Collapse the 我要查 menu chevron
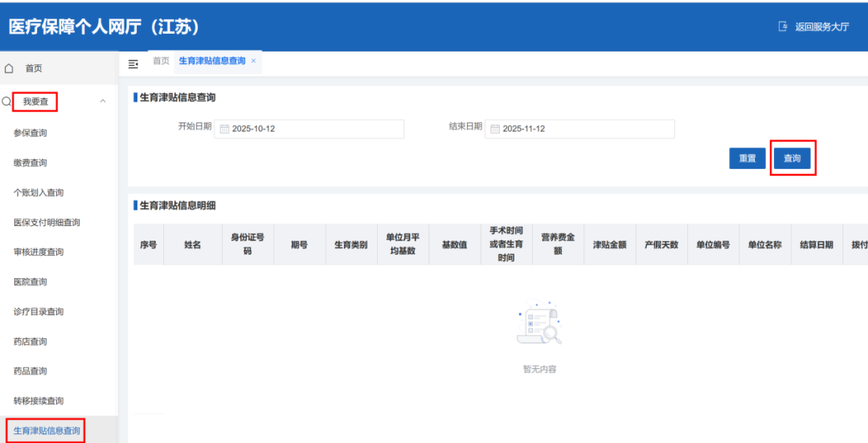868x443 pixels. (x=102, y=101)
